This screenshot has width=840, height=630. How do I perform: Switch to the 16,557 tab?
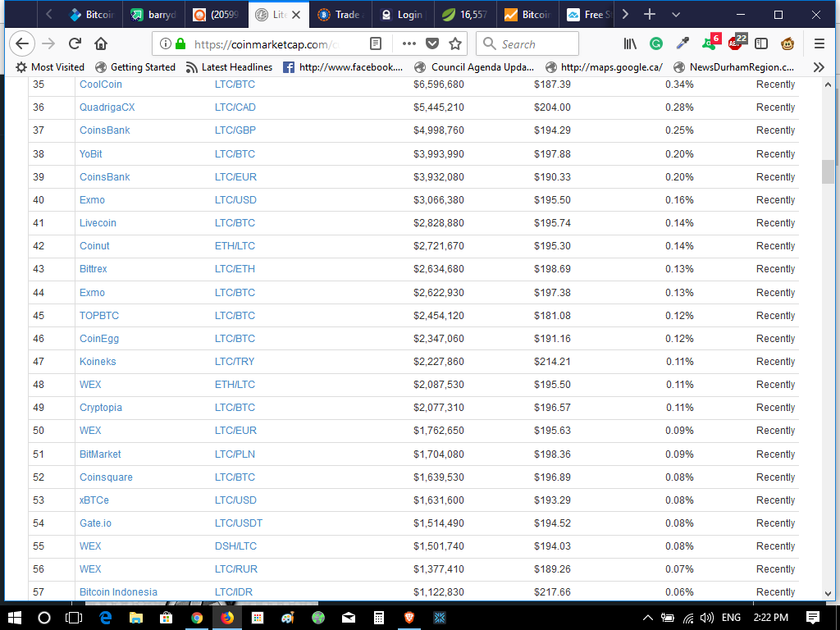tap(465, 15)
